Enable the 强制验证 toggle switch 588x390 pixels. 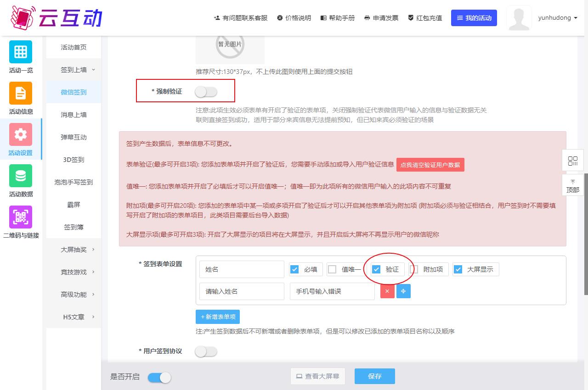click(206, 92)
